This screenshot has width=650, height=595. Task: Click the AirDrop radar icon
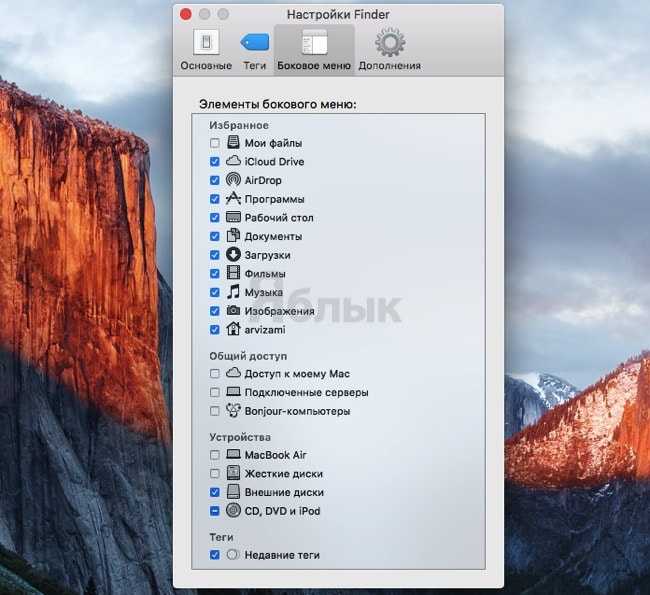pyautogui.click(x=233, y=180)
